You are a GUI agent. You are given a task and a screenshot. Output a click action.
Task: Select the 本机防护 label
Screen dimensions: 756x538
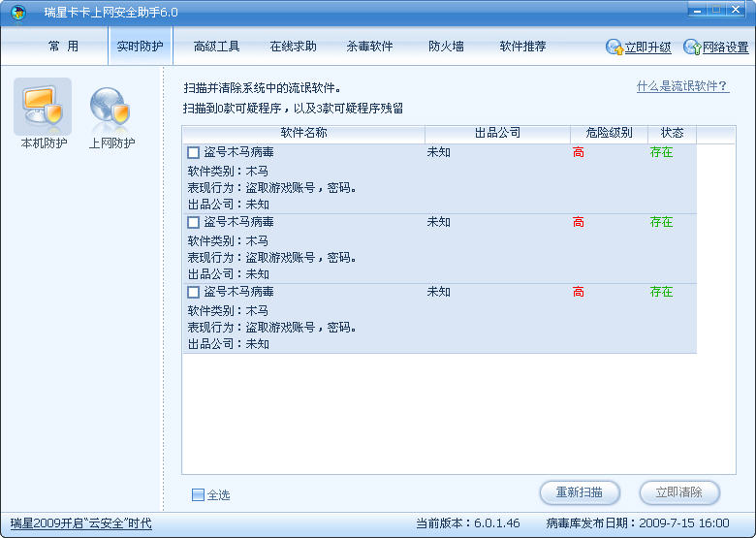point(44,143)
